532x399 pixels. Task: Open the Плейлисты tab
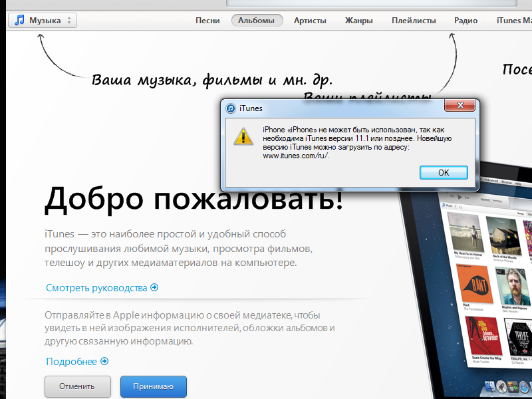click(x=414, y=21)
